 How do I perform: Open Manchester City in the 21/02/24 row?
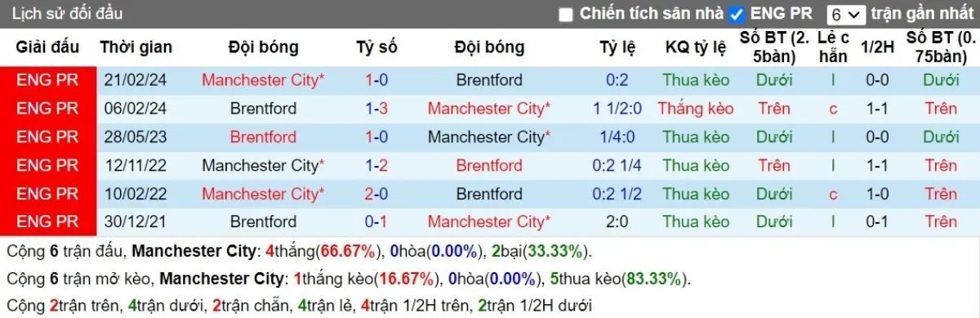(x=263, y=80)
